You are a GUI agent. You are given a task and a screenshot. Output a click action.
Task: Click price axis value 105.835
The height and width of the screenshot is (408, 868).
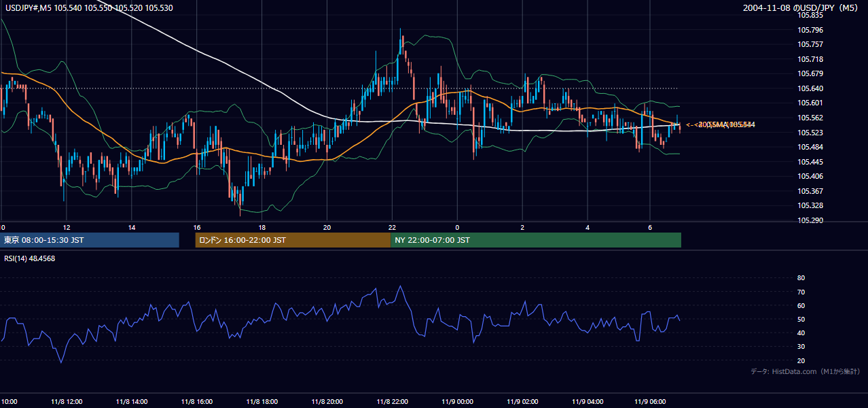point(810,16)
